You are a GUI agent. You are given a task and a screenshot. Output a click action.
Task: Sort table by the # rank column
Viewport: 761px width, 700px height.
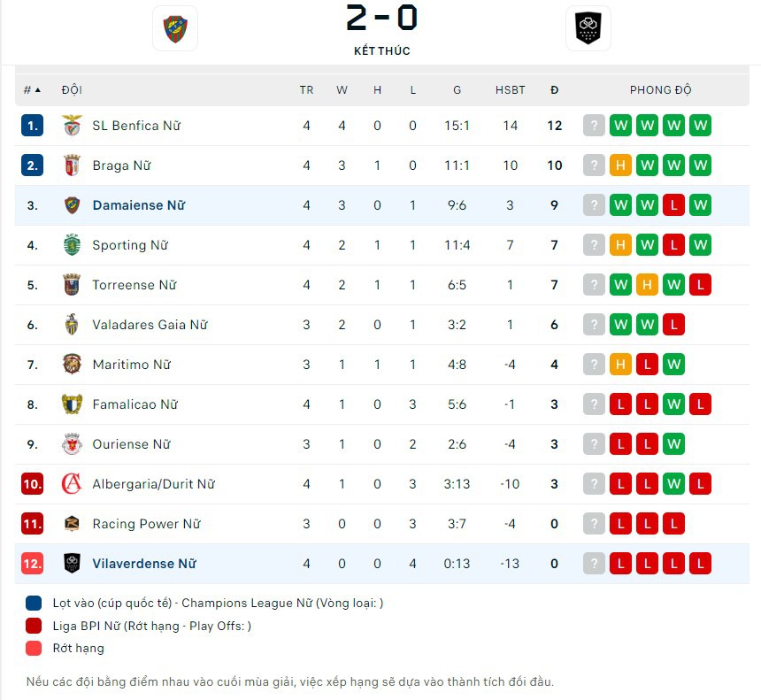(32, 89)
